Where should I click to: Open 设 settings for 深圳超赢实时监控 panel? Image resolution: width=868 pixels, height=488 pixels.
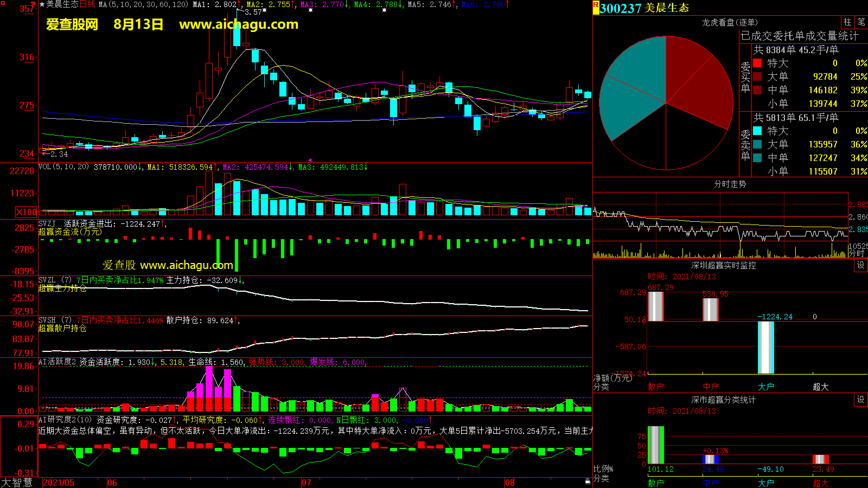click(861, 265)
